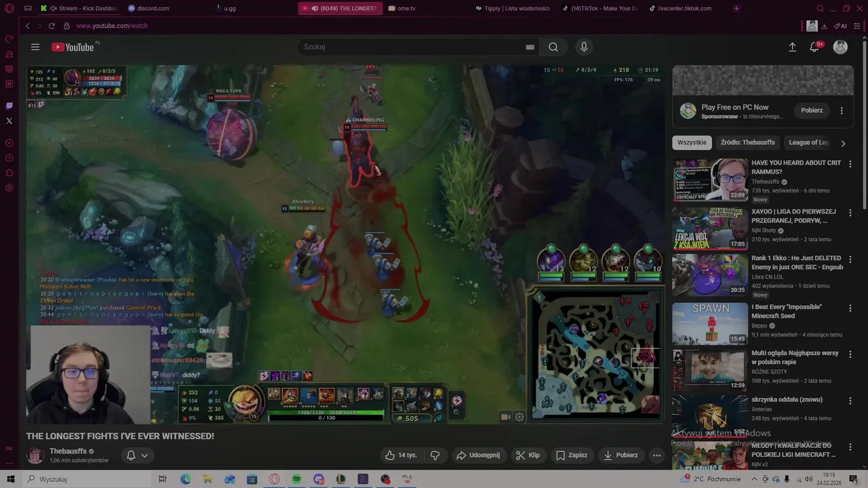The height and width of the screenshot is (488, 868).
Task: Open menu for Multi ogląda Najgłupsze wersy video
Action: coord(850,354)
